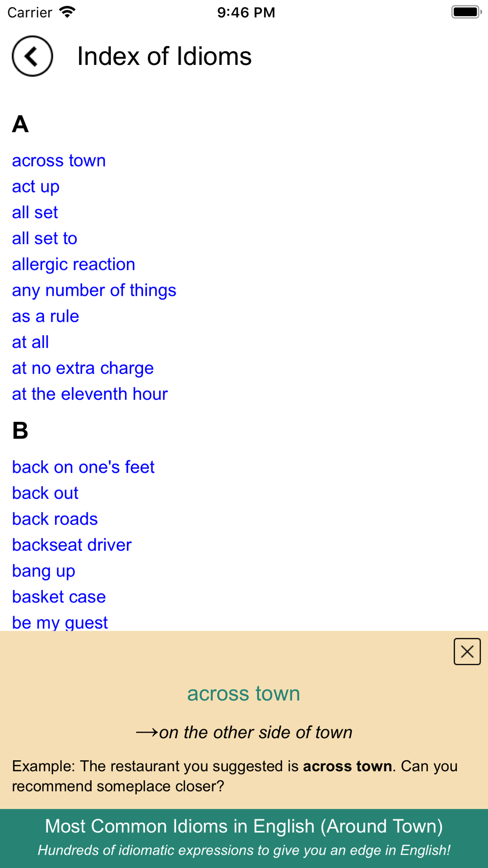Screen dimensions: 488x868
Task: Close the across town definition panel
Action: pyautogui.click(x=467, y=651)
